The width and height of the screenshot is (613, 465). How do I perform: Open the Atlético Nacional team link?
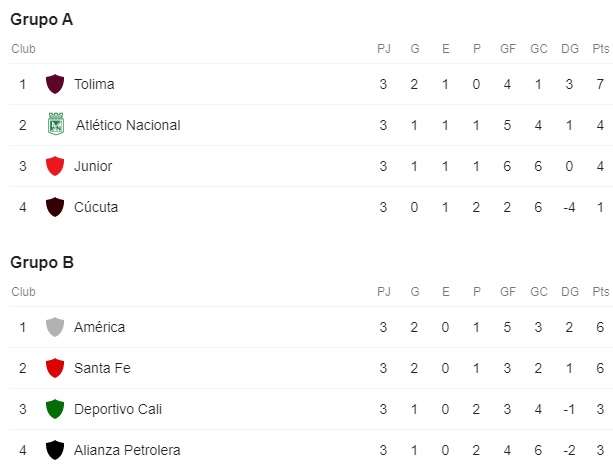click(x=128, y=125)
